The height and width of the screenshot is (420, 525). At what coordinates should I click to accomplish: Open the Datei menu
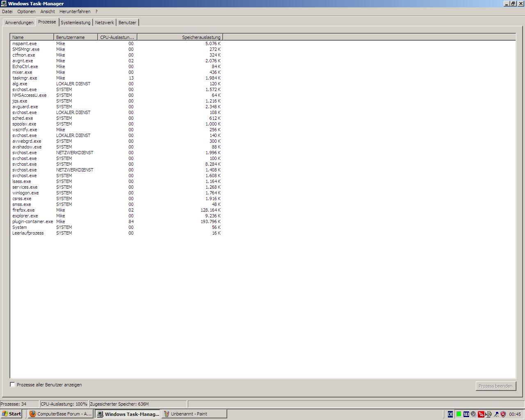click(7, 11)
